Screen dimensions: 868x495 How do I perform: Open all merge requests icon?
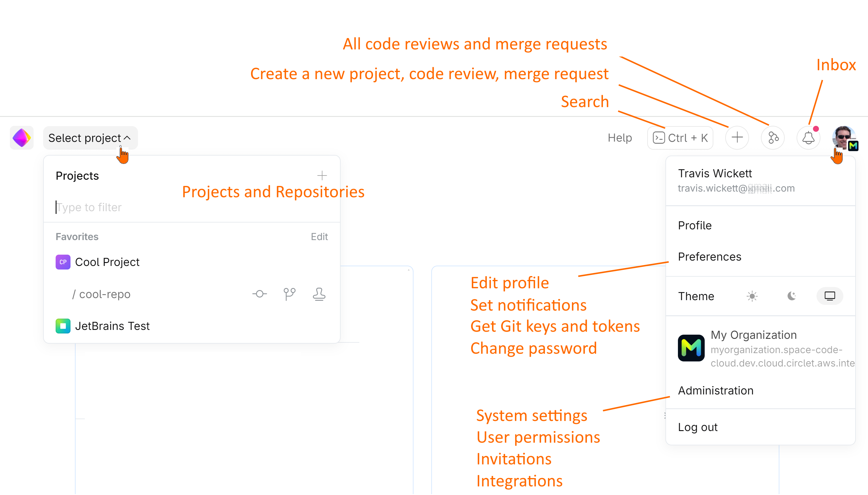[x=773, y=138]
